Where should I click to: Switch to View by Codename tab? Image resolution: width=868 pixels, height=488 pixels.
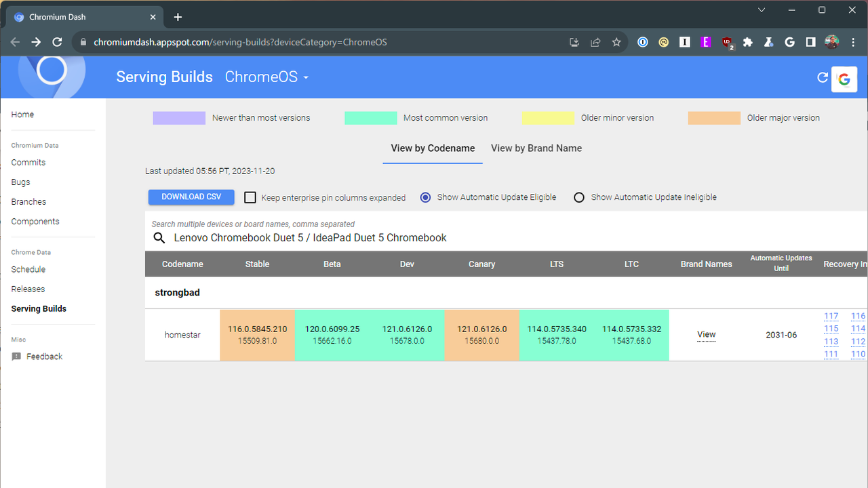pos(433,148)
